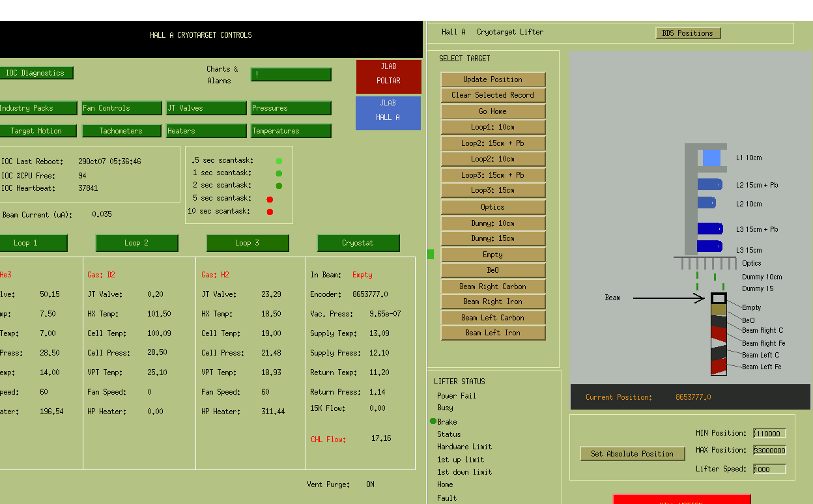Open Cryostat details
Image resolution: width=813 pixels, height=504 pixels.
[358, 243]
